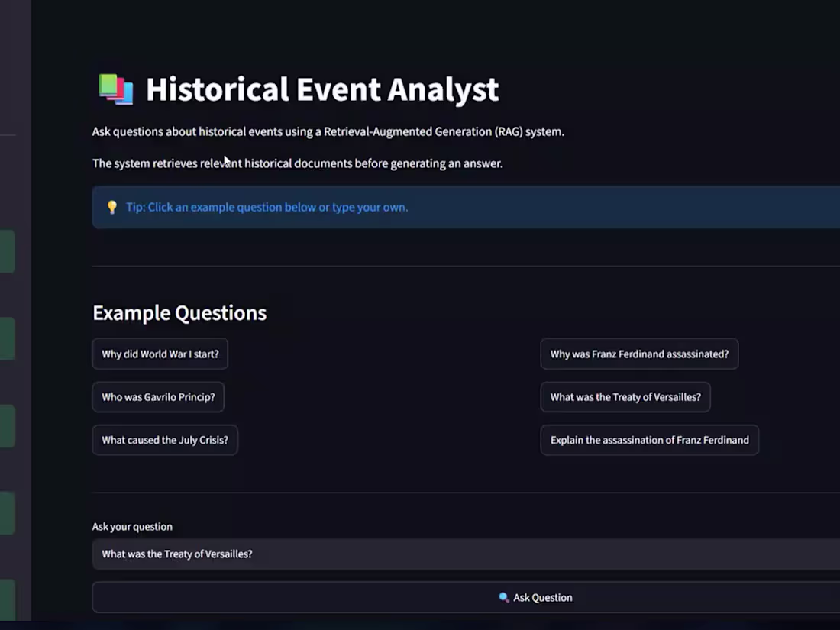
Task: Select 'Why did World War I start?' example
Action: (160, 354)
